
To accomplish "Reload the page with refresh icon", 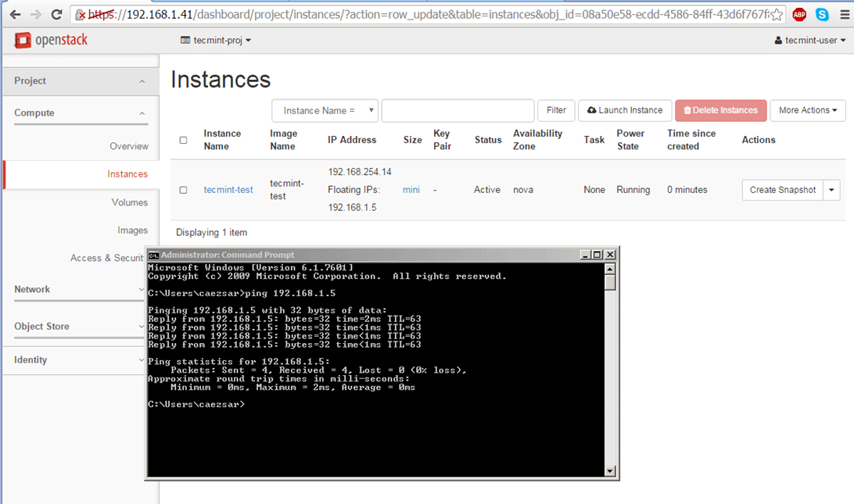I will click(56, 14).
